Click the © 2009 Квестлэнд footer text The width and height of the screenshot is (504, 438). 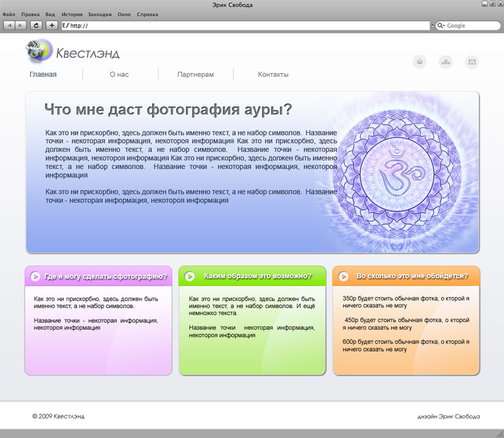tap(59, 417)
